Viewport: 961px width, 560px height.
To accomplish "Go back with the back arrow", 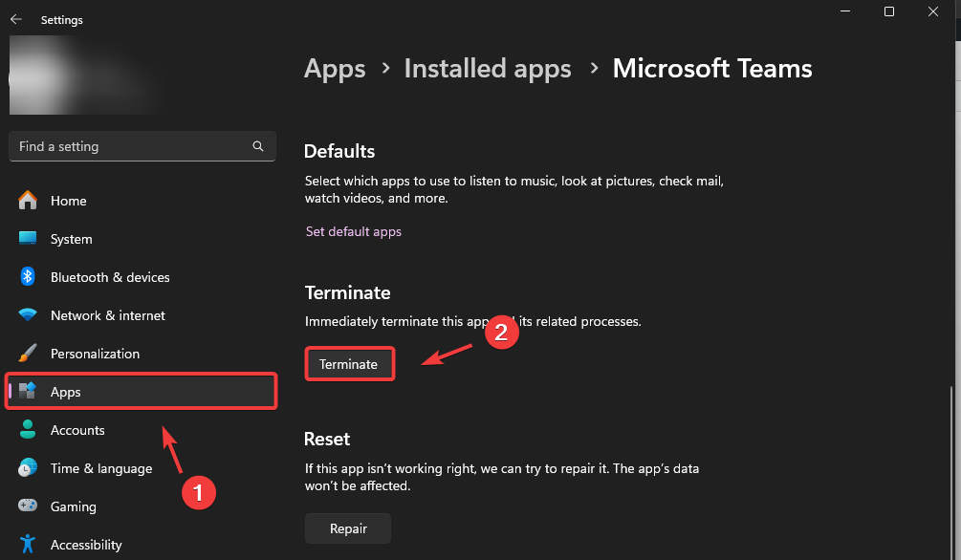I will [x=16, y=19].
